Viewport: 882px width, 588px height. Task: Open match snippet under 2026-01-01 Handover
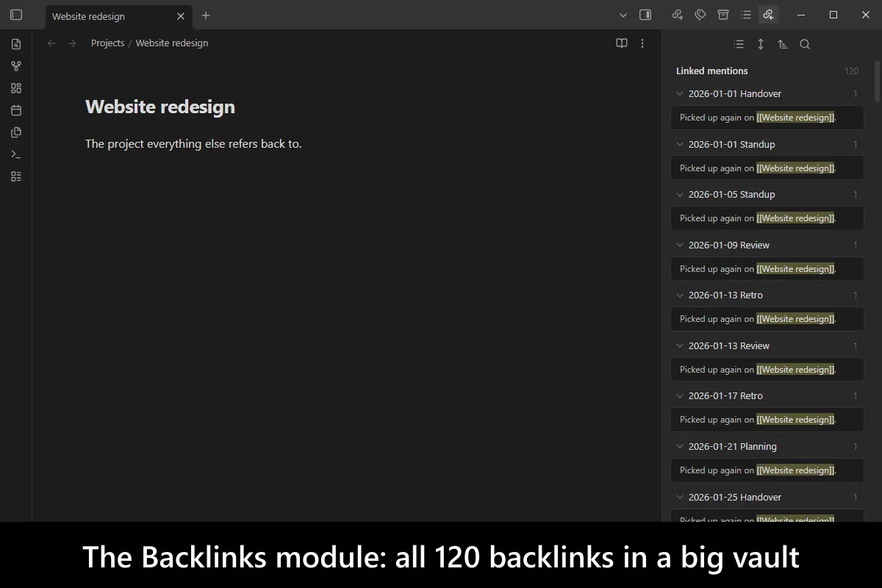(767, 118)
